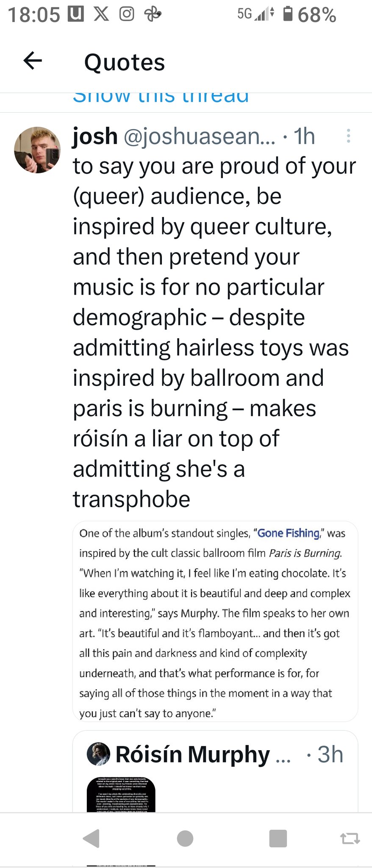Open Android recent apps square button
The width and height of the screenshot is (372, 868).
(x=278, y=838)
